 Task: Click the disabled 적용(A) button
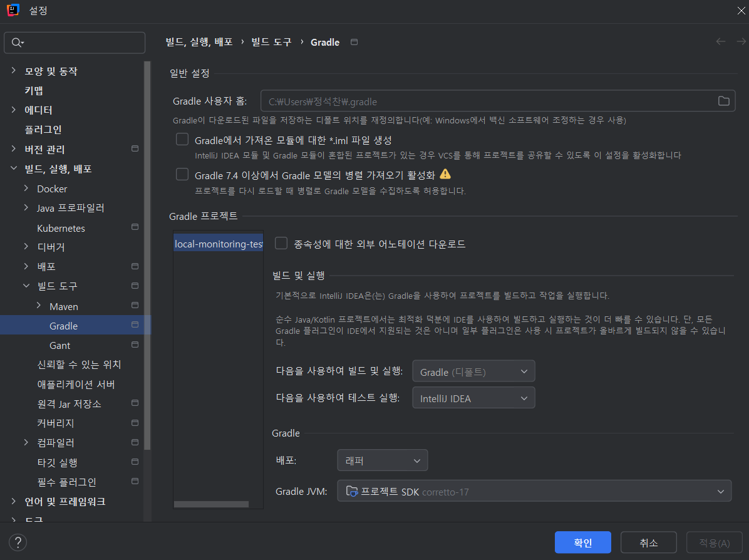pos(714,542)
